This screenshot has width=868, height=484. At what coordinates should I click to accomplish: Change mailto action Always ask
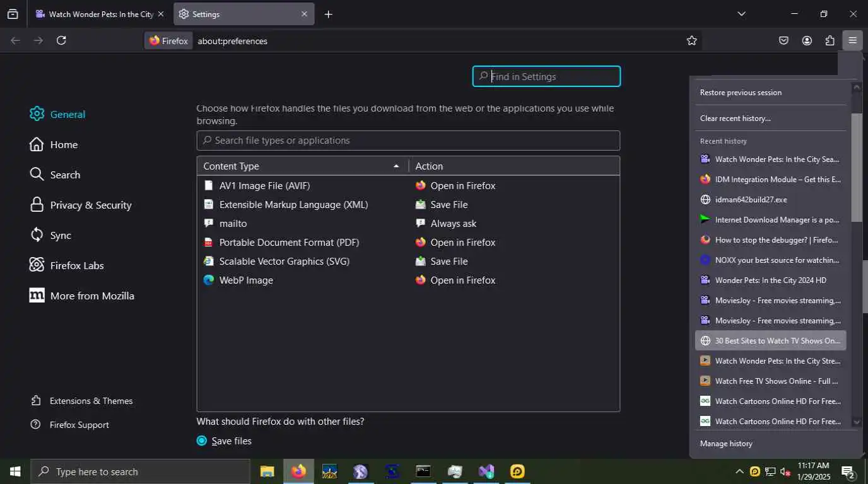(446, 224)
